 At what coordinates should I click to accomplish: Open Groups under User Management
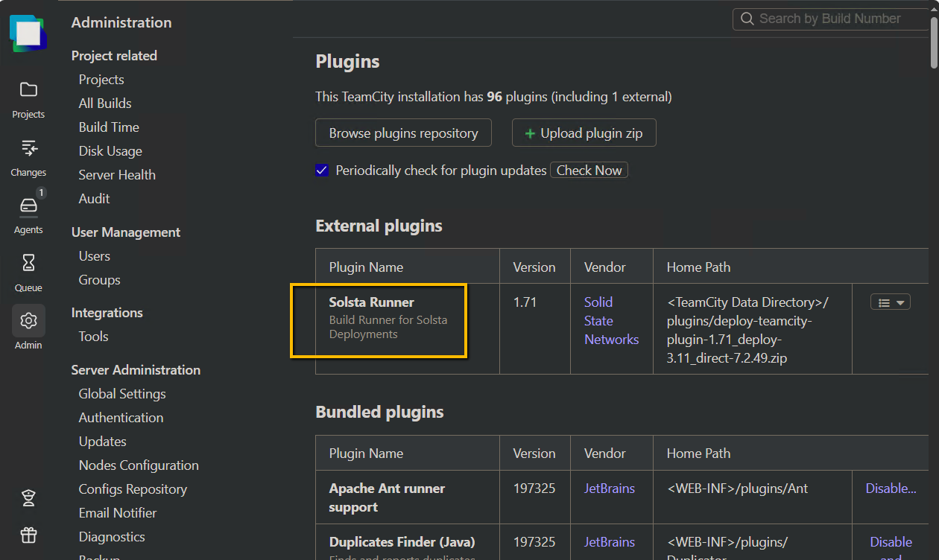click(99, 280)
